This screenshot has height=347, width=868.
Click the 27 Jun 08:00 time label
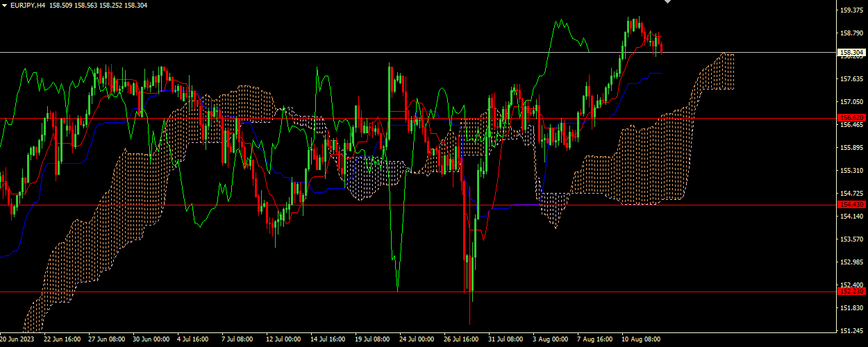[106, 340]
